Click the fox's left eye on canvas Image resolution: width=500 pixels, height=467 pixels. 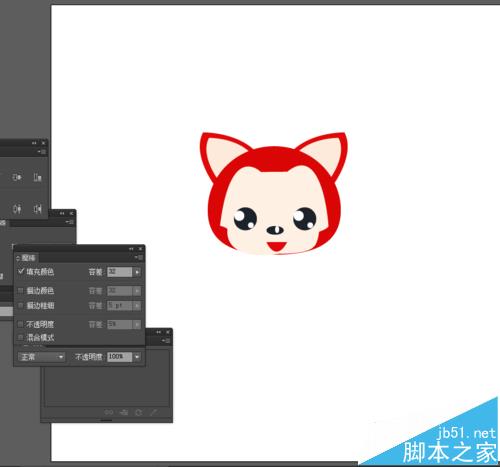pyautogui.click(x=245, y=219)
